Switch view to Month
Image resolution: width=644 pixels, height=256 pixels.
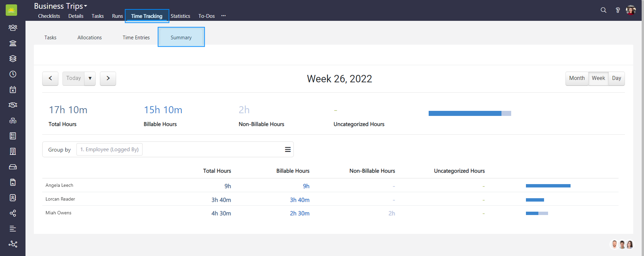pos(577,78)
